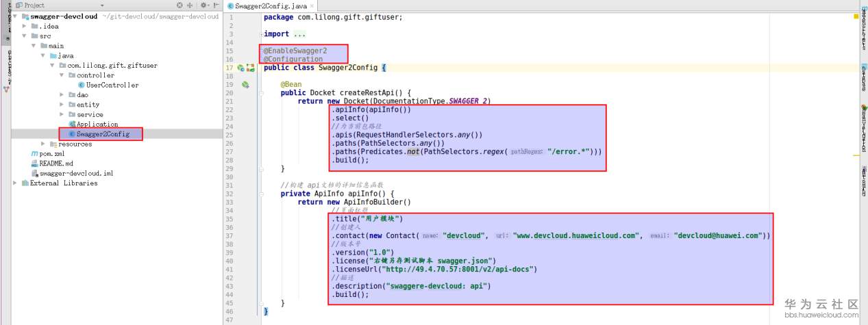868x325 pixels.
Task: Click the collapse all icon in Project panel
Action: [x=190, y=5]
